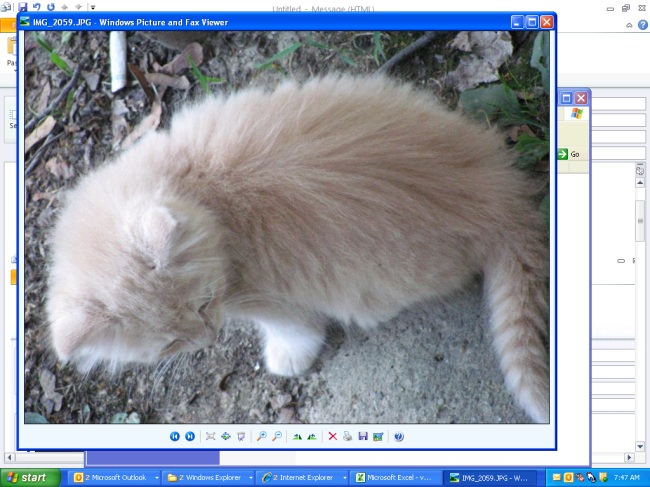Switch to Microsoft Excel in taskbar
This screenshot has width=650, height=487.
coord(395,478)
